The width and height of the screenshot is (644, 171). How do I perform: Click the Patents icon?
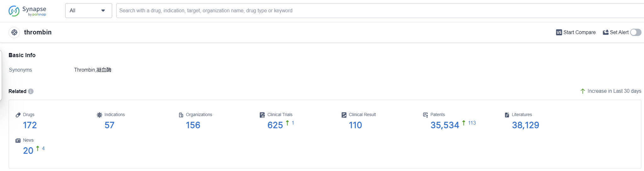point(425,115)
